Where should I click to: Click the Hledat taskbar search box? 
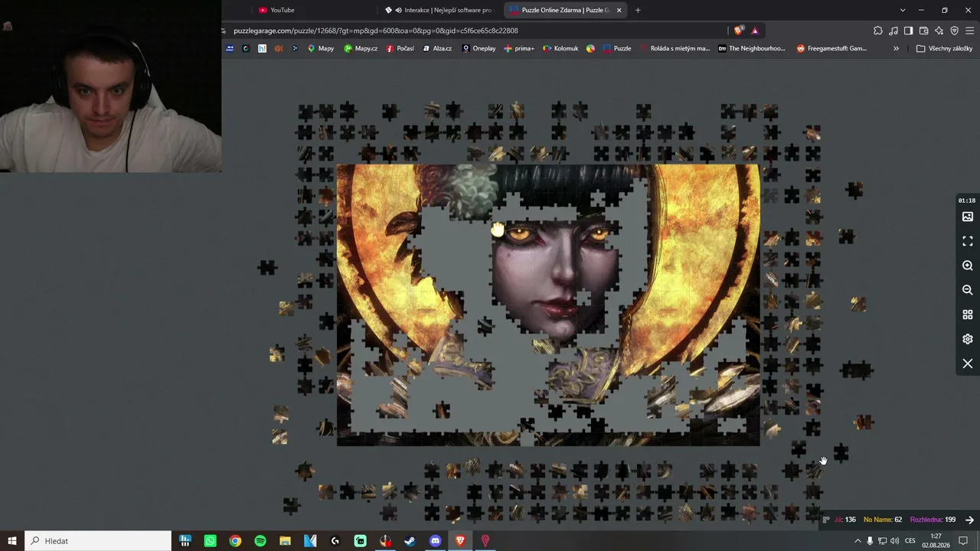point(98,541)
